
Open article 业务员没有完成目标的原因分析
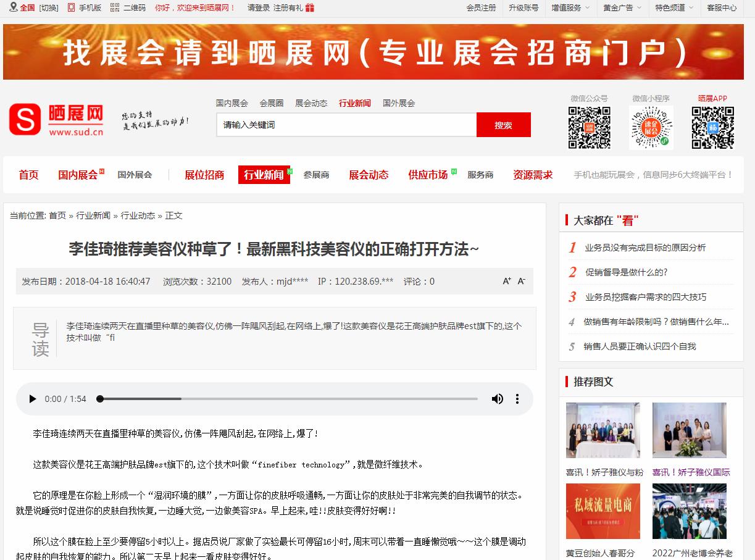pyautogui.click(x=646, y=248)
